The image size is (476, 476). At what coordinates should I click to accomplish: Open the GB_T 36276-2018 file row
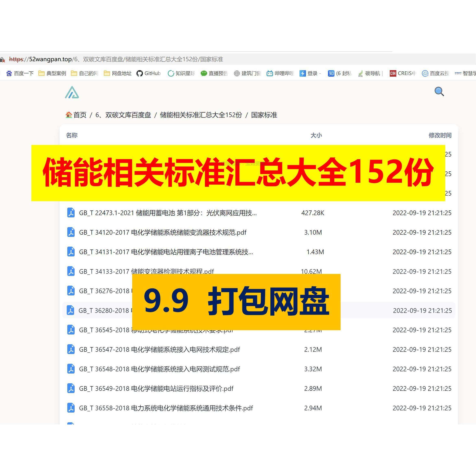pyautogui.click(x=259, y=291)
